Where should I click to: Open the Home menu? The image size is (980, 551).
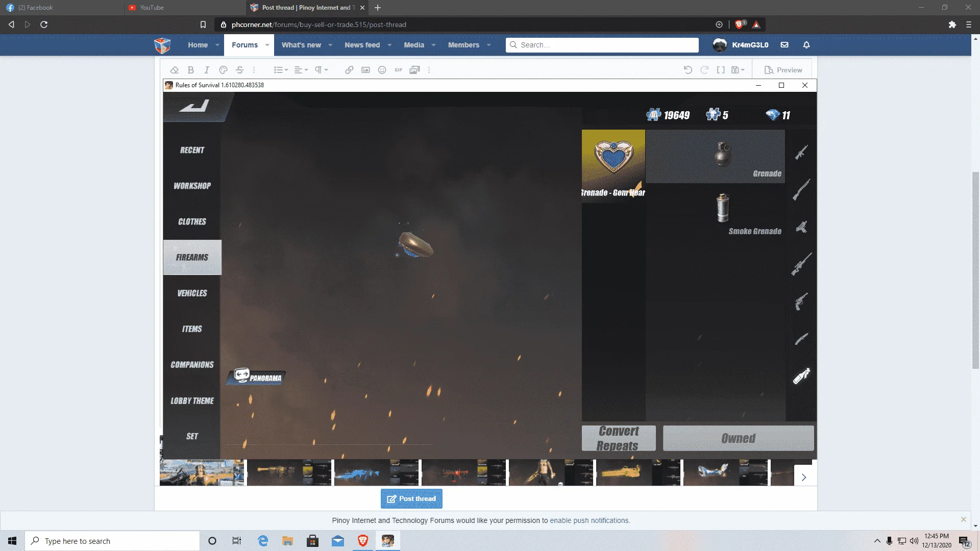[198, 45]
